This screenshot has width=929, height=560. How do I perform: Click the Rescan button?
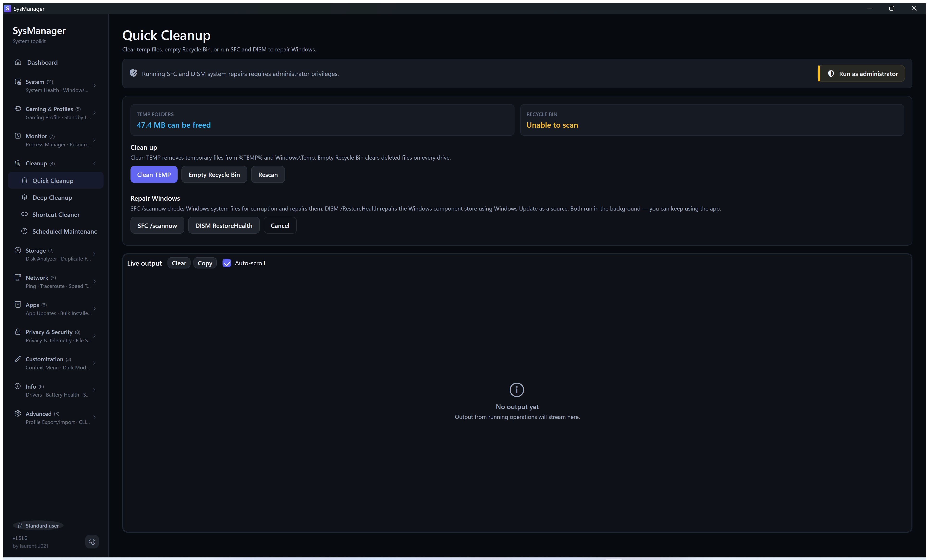click(x=268, y=174)
